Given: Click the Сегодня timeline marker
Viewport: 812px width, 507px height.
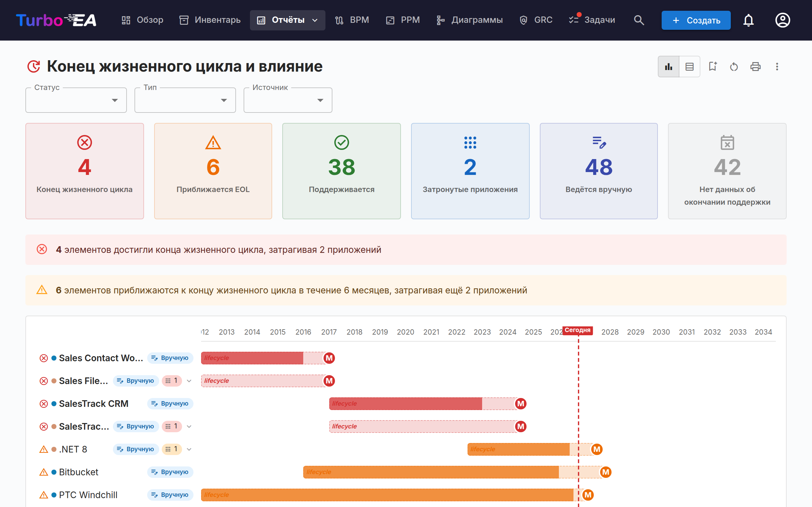Looking at the screenshot, I should 578,330.
